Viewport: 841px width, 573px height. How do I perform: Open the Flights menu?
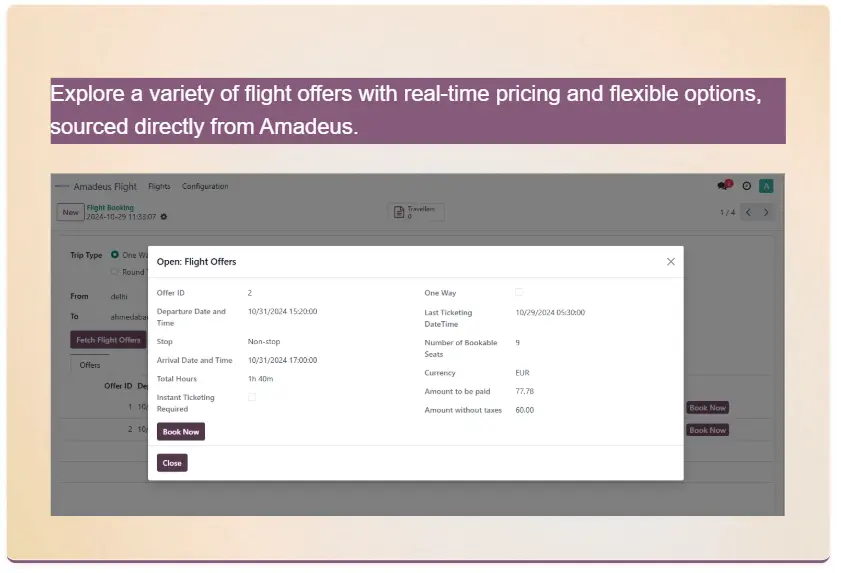click(x=159, y=186)
